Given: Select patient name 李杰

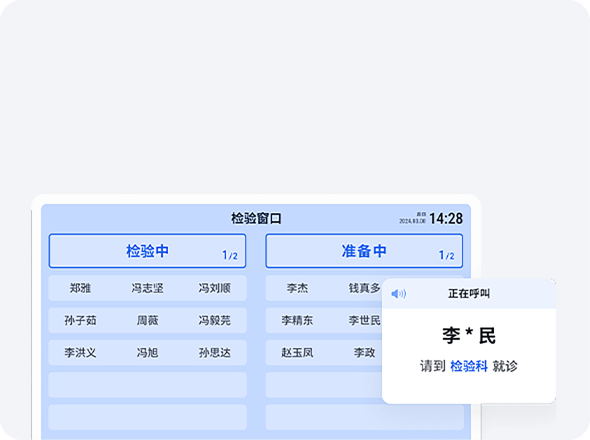Looking at the screenshot, I should [297, 288].
